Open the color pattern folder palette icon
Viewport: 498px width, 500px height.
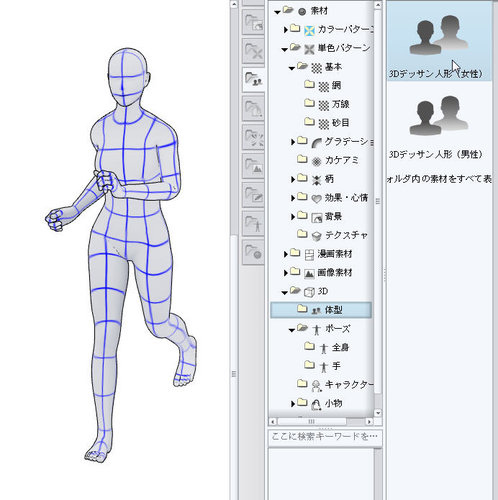click(253, 23)
